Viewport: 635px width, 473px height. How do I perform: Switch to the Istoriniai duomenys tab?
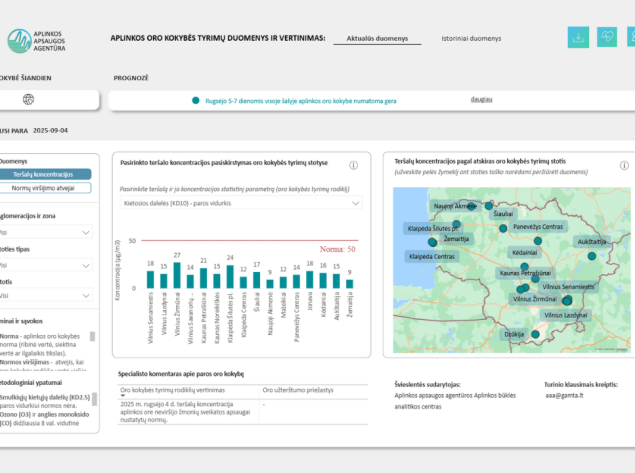(471, 38)
